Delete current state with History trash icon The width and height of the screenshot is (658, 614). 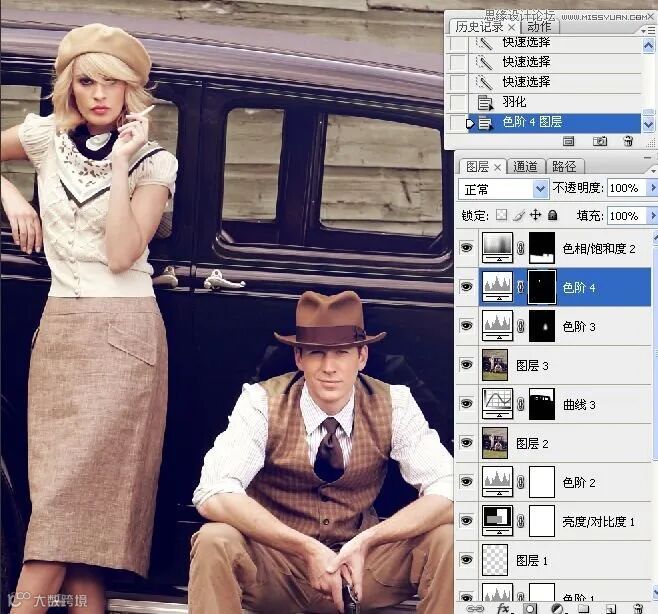click(628, 141)
